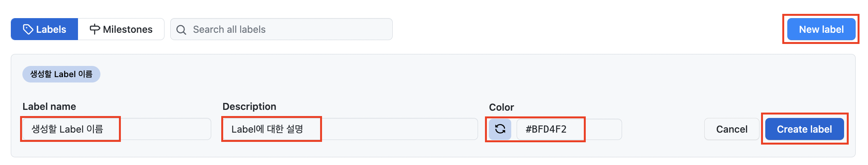Generate a new random color with refresh icon
This screenshot has width=868, height=165.
[500, 129]
